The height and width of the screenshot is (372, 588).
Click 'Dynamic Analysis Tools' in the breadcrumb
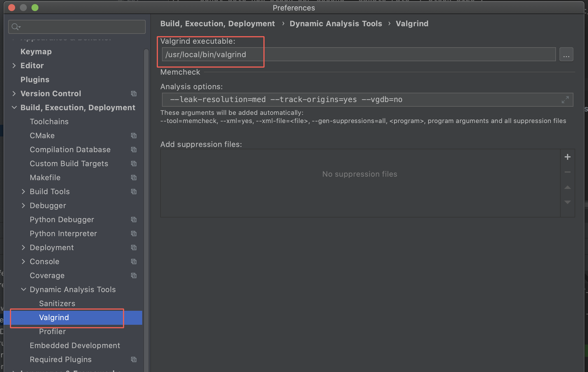[336, 24]
